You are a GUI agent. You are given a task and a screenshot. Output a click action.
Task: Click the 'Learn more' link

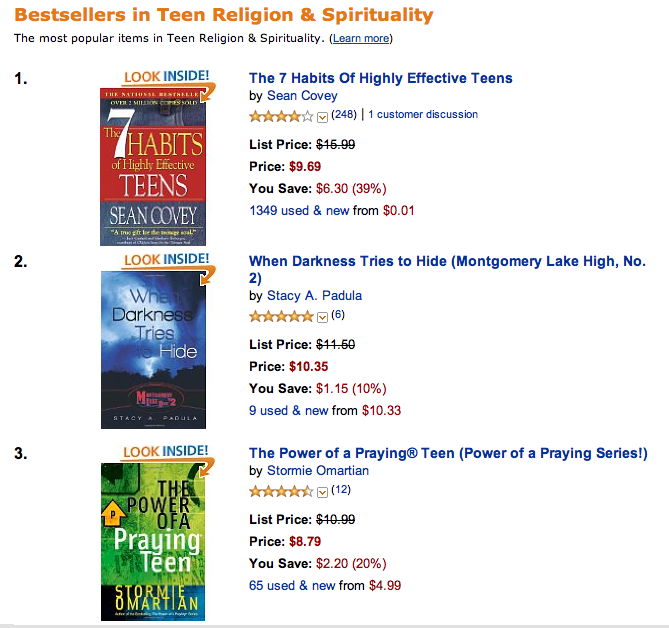click(x=361, y=38)
